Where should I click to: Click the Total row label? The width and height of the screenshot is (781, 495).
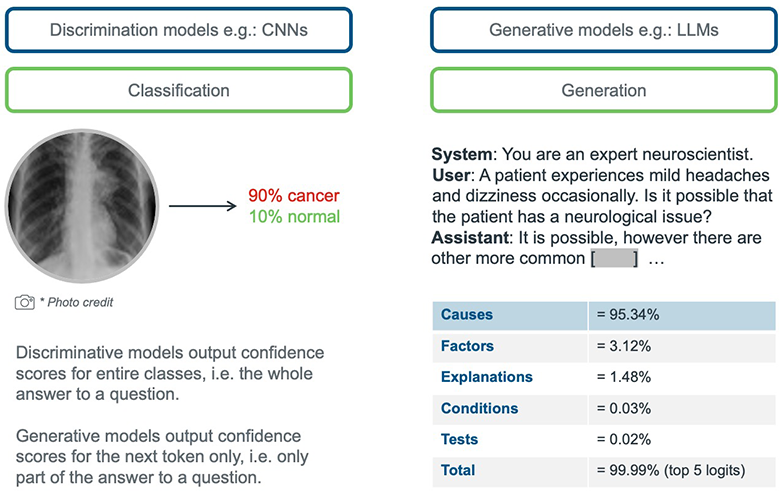pyautogui.click(x=458, y=470)
